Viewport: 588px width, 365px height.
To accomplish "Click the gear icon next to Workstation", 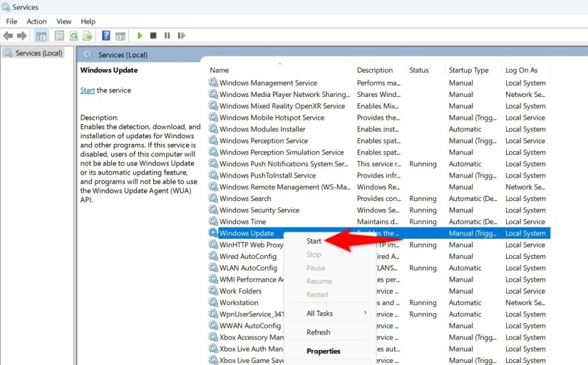I will 213,302.
